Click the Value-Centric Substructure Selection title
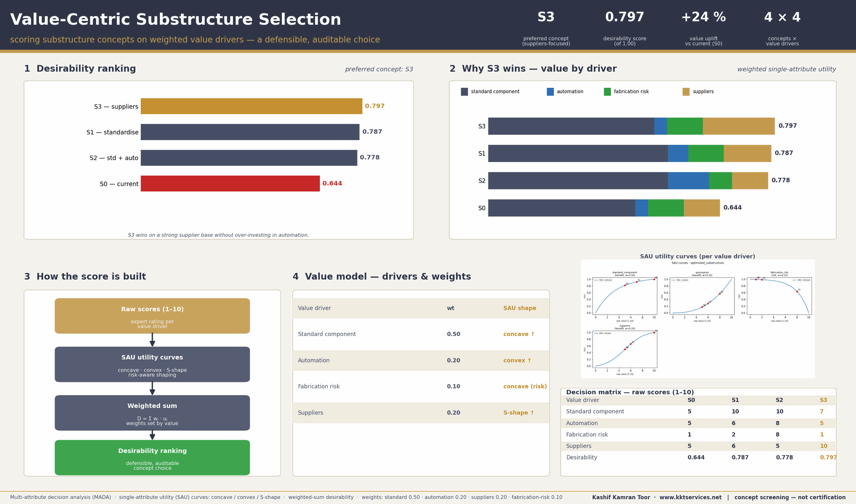 pos(175,20)
